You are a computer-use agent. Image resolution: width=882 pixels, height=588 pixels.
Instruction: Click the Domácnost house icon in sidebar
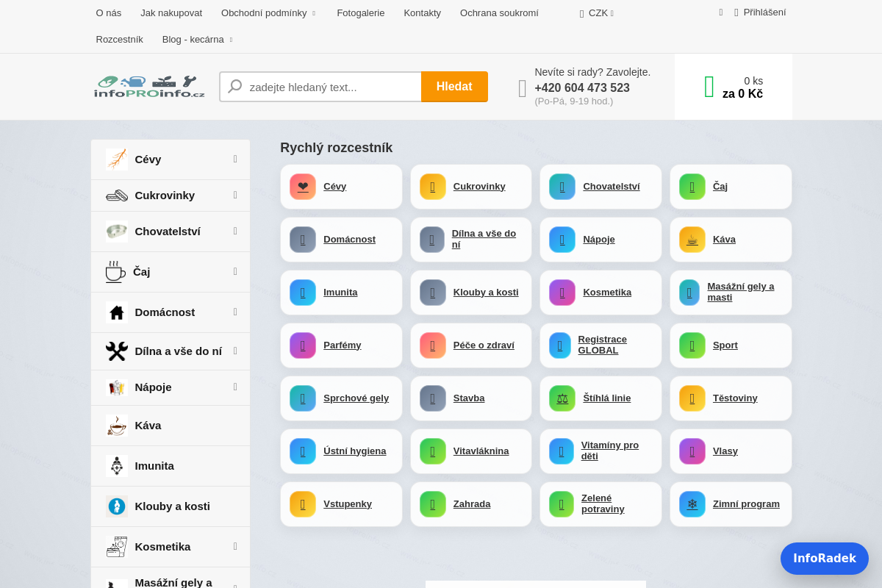(117, 312)
